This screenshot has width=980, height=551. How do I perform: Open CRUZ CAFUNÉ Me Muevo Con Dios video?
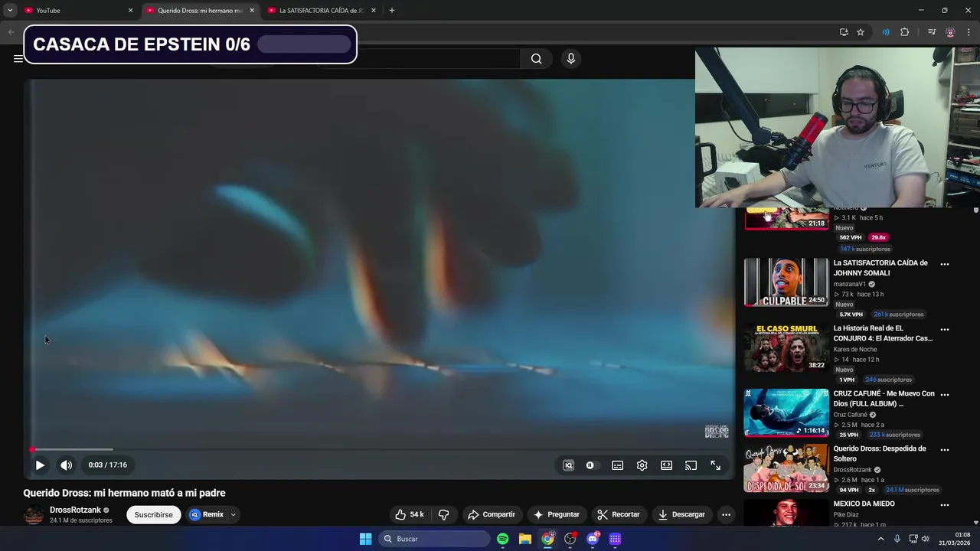(x=884, y=399)
